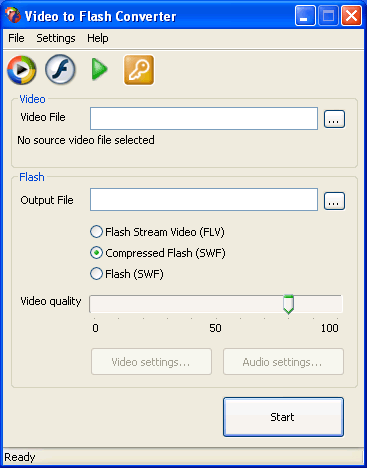Click the green play arrow toolbar icon
The image size is (367, 468).
[x=99, y=69]
